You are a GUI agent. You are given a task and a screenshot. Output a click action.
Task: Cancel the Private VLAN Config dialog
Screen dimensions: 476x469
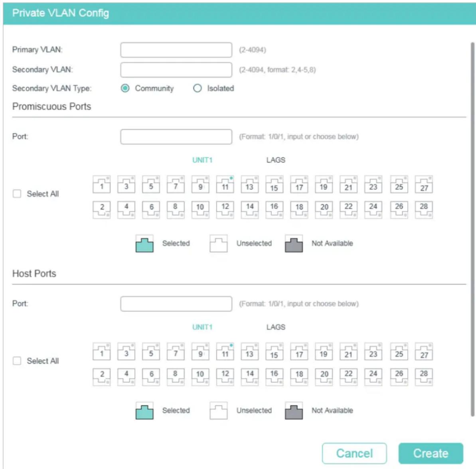point(354,453)
